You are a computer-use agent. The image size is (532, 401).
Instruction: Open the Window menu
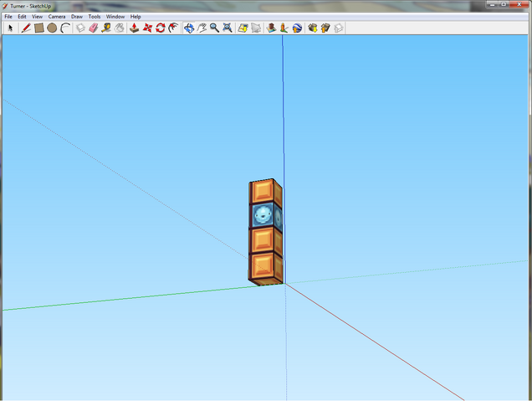[x=115, y=16]
